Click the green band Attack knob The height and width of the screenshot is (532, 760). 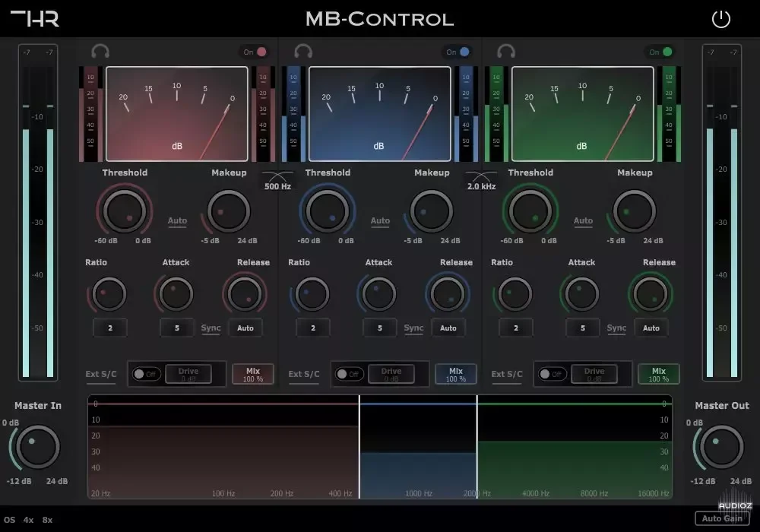[x=581, y=294]
